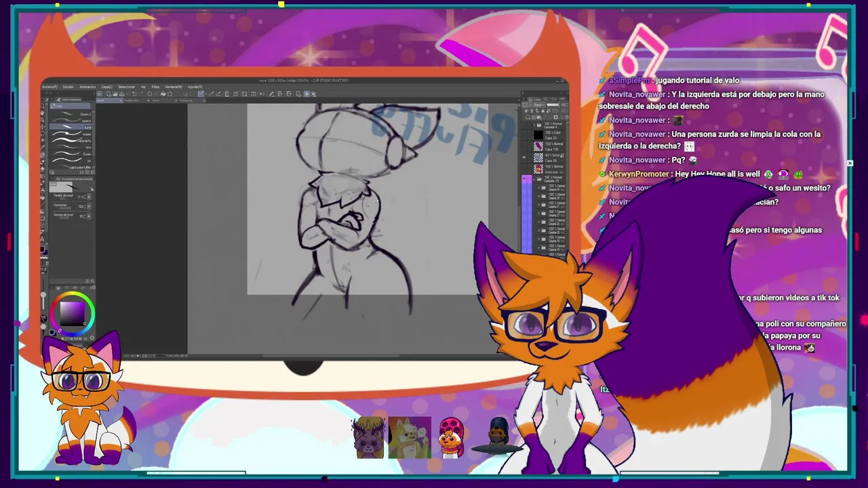The image size is (868, 488).
Task: Open the layer blend mode Normal dropdown
Action: (538, 105)
